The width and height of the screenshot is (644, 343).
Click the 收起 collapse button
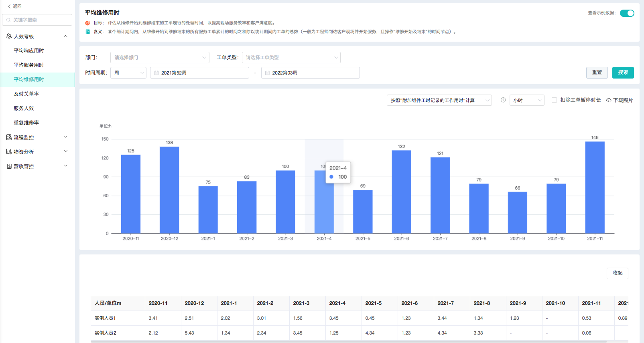pos(618,273)
